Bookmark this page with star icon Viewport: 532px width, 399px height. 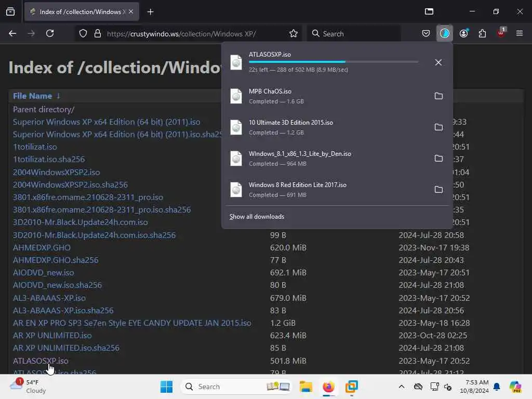click(x=294, y=33)
